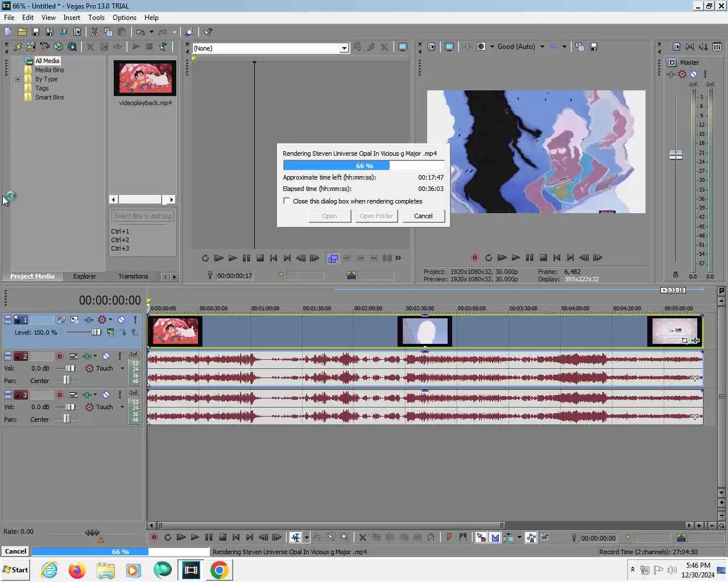Click Master bus volume fader handle
This screenshot has width=728, height=582.
(676, 155)
